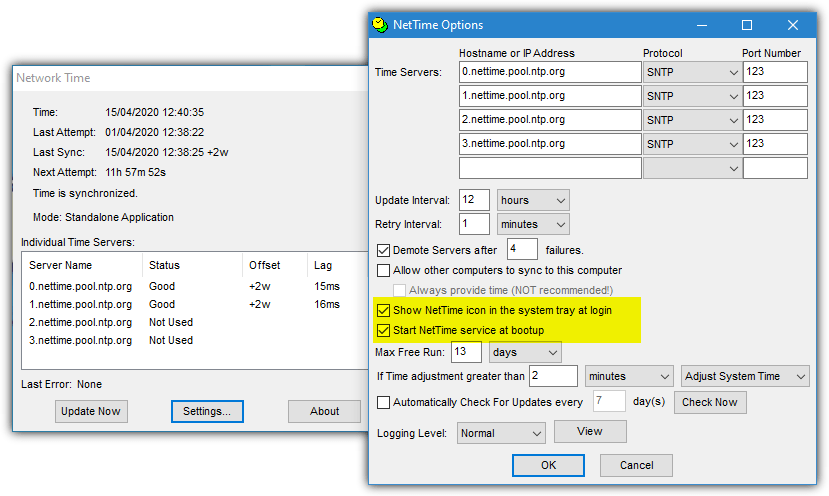Screen dimensions: 829x496
Task: Click Next Attempt value 11h 57m 52s
Action: point(135,172)
